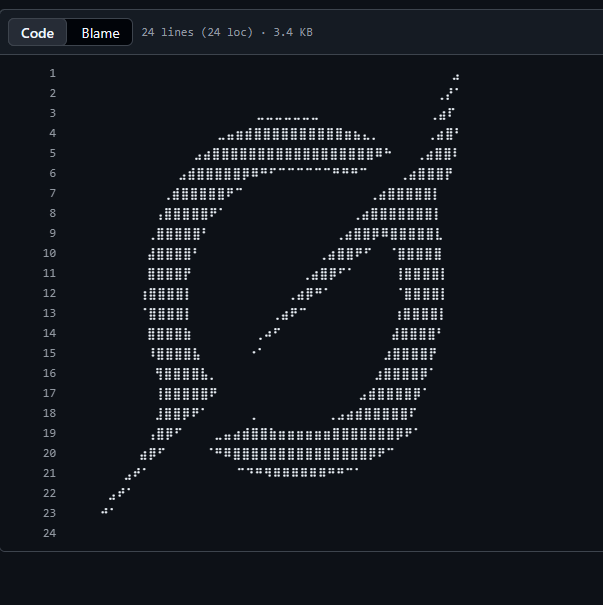
Task: Select line number 8
Action: point(53,213)
